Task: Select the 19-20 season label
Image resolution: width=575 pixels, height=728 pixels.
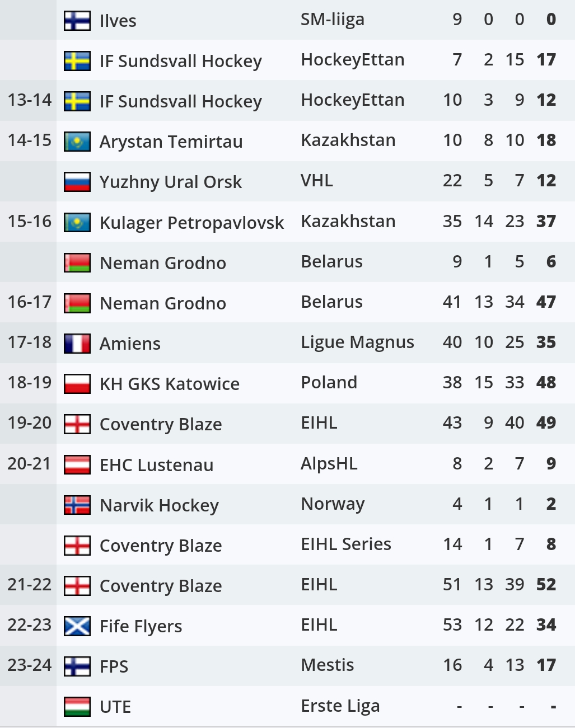Action: pos(29,423)
